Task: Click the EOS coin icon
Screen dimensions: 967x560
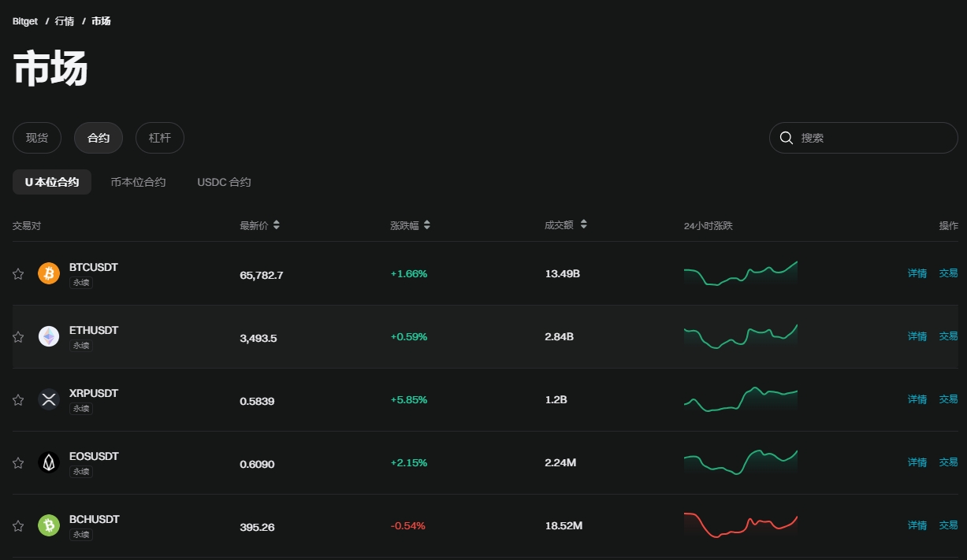Action: [x=49, y=462]
